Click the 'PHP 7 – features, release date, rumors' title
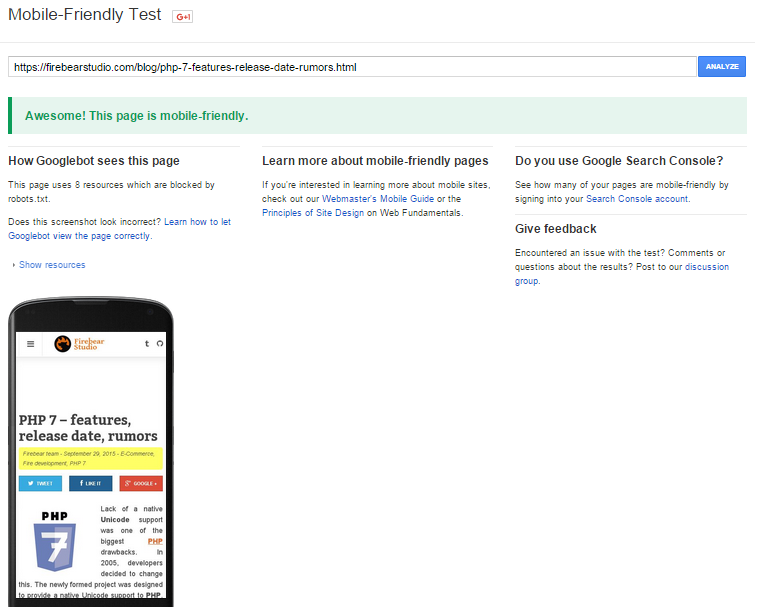 pos(88,428)
